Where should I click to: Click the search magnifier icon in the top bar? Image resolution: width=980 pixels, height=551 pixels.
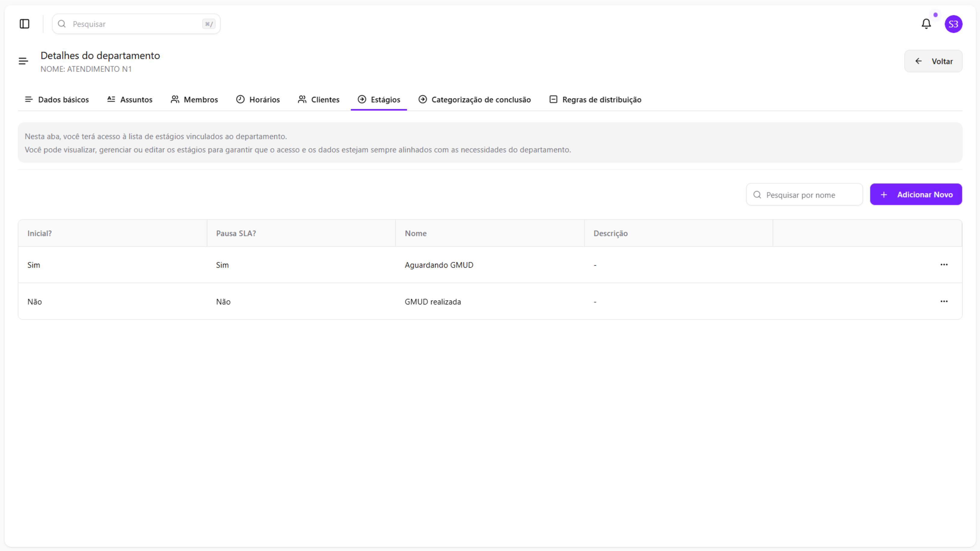point(62,24)
